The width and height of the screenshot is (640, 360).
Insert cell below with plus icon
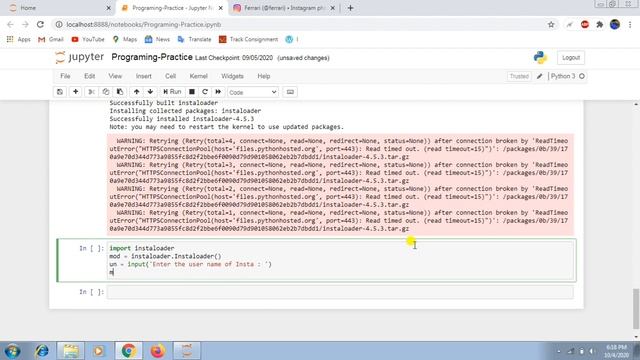(x=76, y=92)
